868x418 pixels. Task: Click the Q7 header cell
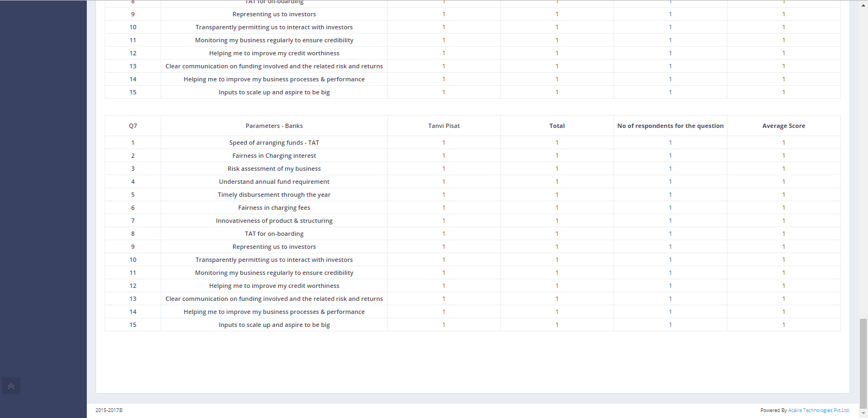[x=133, y=126]
